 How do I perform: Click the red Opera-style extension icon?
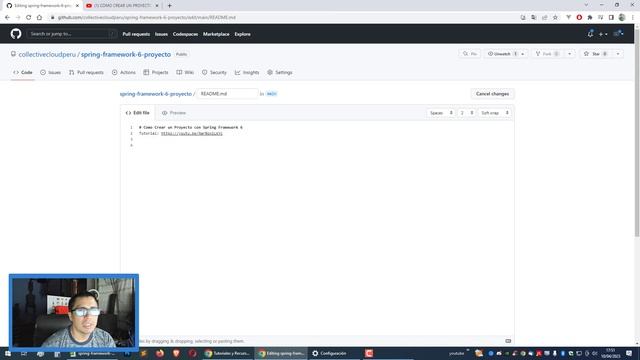[x=579, y=18]
